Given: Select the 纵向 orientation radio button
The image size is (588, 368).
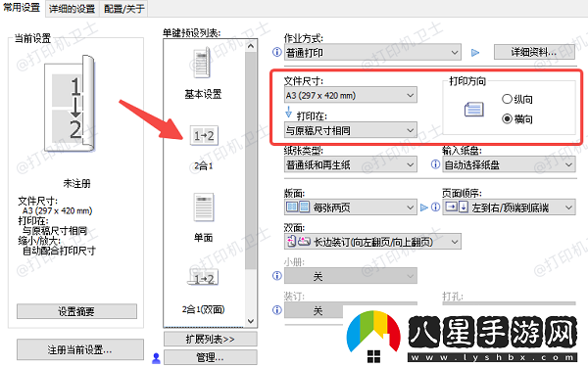Looking at the screenshot, I should tap(507, 99).
